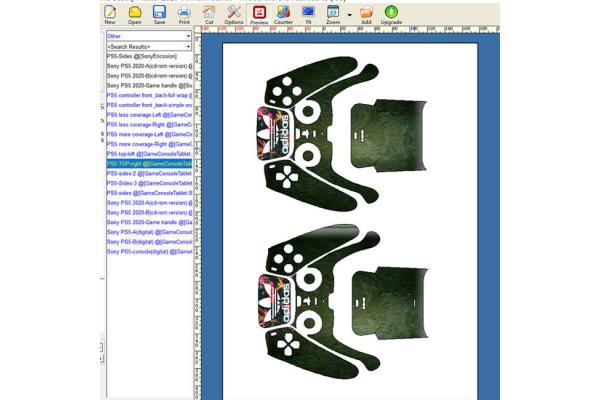Select the PS5-sides-2 template
Image resolution: width=600 pixels, height=400 pixels.
tap(149, 173)
